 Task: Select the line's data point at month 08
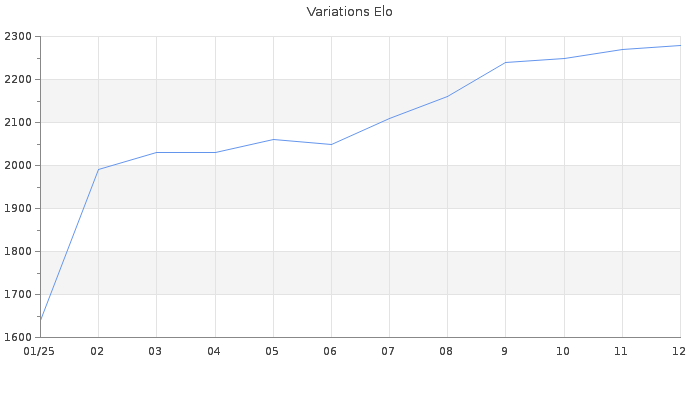447,96
